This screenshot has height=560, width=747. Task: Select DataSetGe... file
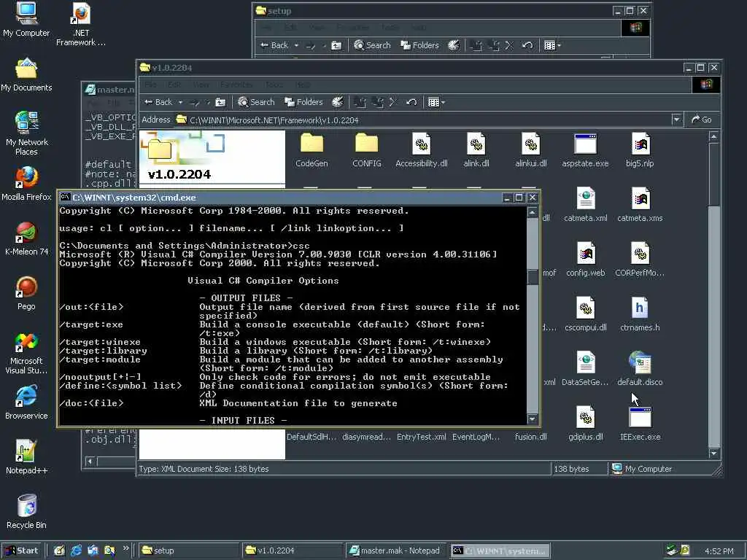(x=586, y=370)
